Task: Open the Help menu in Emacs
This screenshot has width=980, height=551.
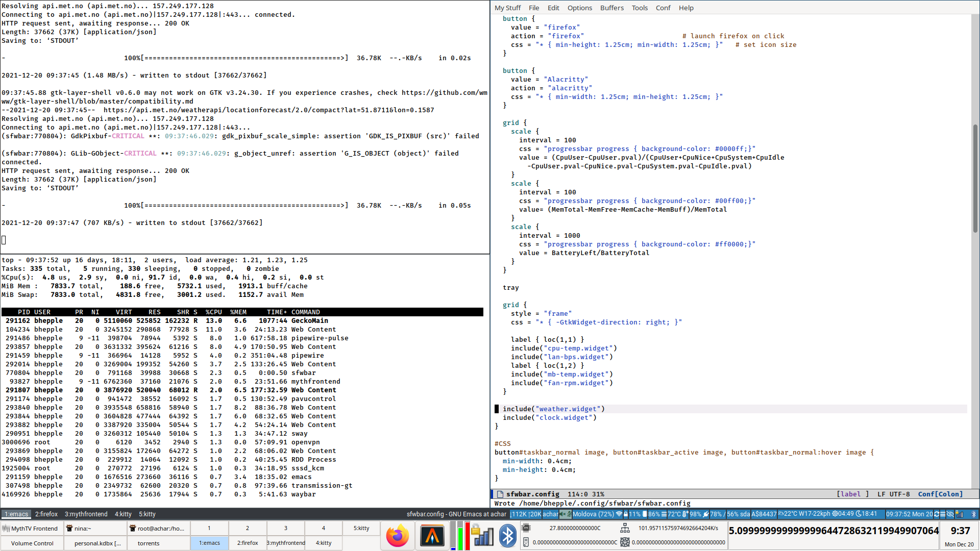Action: (686, 8)
